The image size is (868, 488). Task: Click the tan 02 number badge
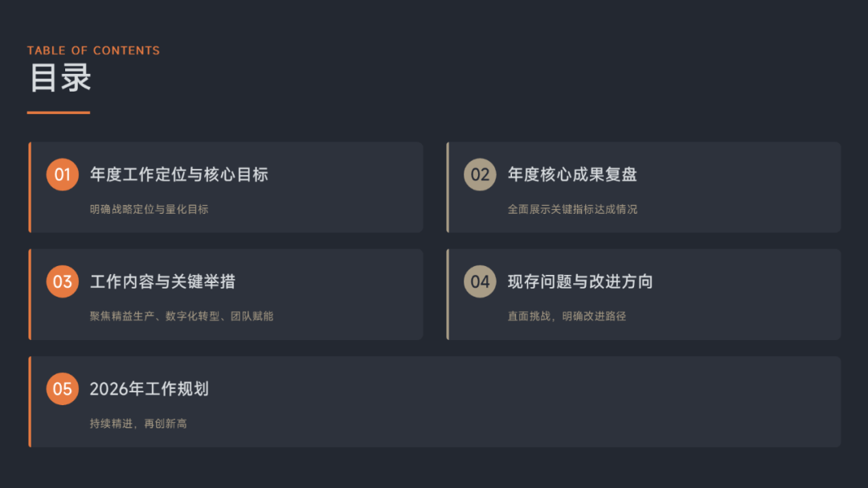pyautogui.click(x=480, y=174)
